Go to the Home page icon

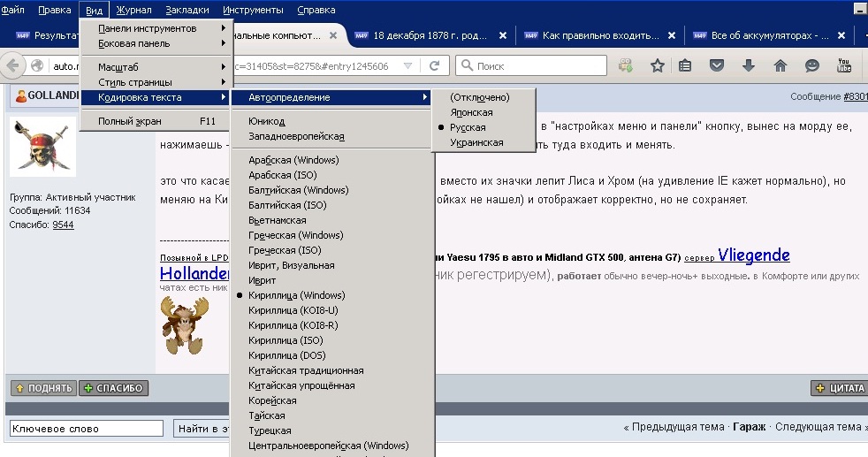(780, 65)
